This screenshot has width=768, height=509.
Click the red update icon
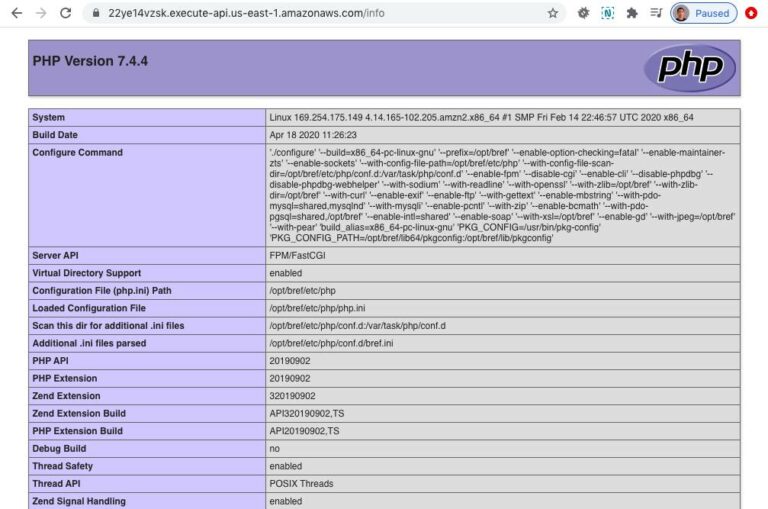click(751, 13)
